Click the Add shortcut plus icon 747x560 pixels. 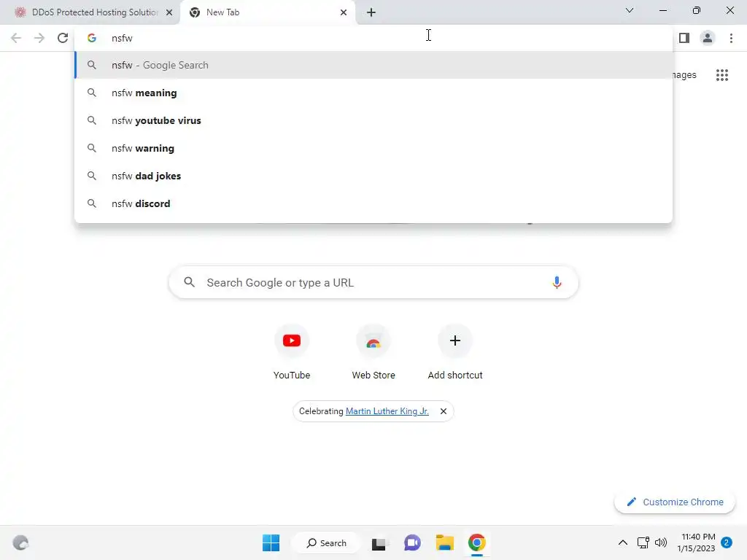(455, 341)
